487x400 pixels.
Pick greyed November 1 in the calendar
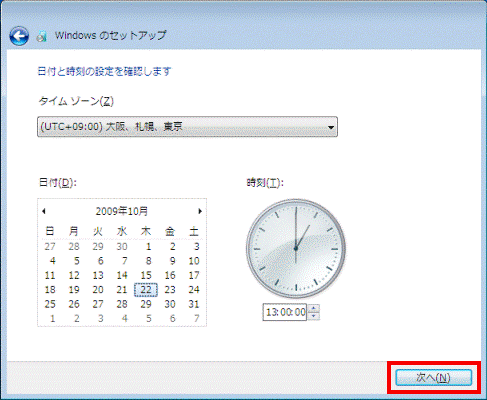coord(52,318)
